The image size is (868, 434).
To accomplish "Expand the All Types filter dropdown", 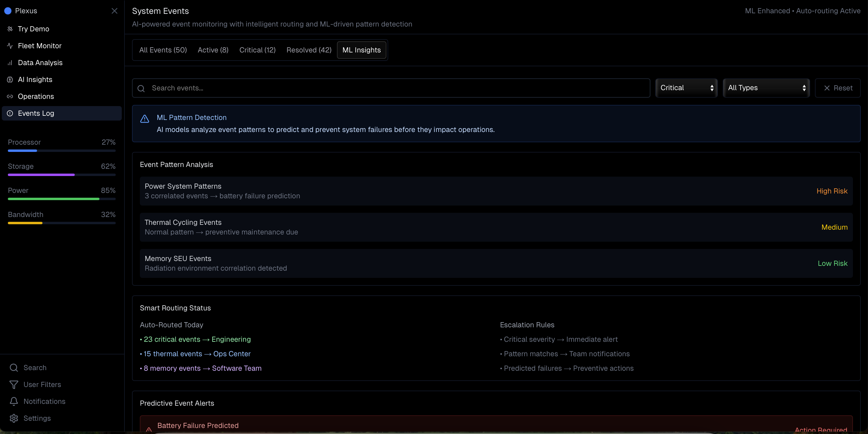I will tap(766, 88).
